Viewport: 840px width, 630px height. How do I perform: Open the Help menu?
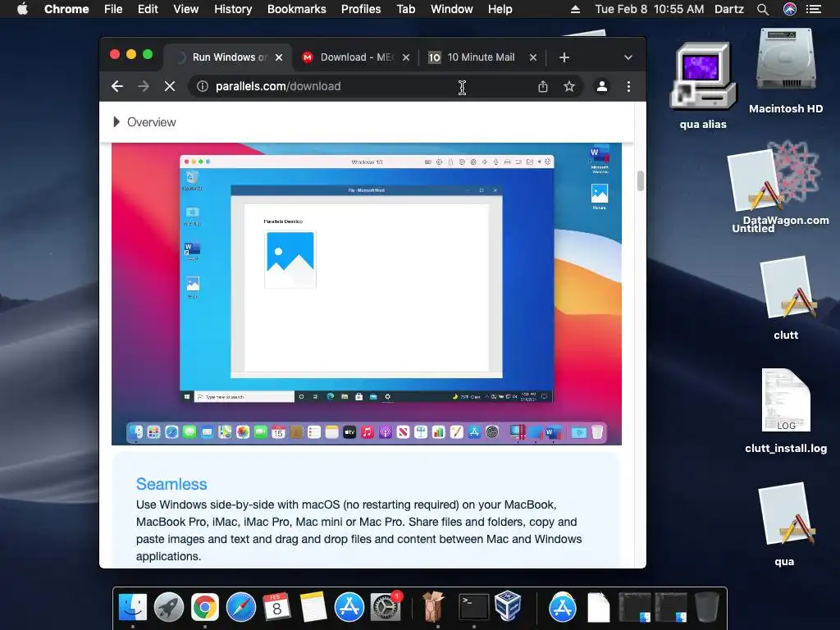pos(500,9)
